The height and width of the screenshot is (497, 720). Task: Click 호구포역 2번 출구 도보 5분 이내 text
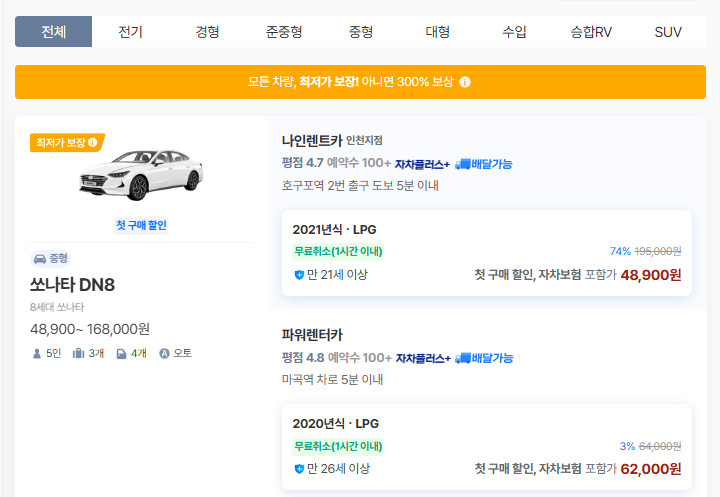click(x=360, y=186)
